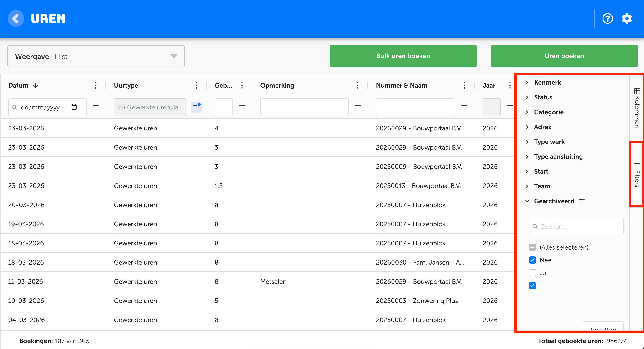Toggle the (Alles selecteren) checkbox
The image size is (644, 349).
532,247
